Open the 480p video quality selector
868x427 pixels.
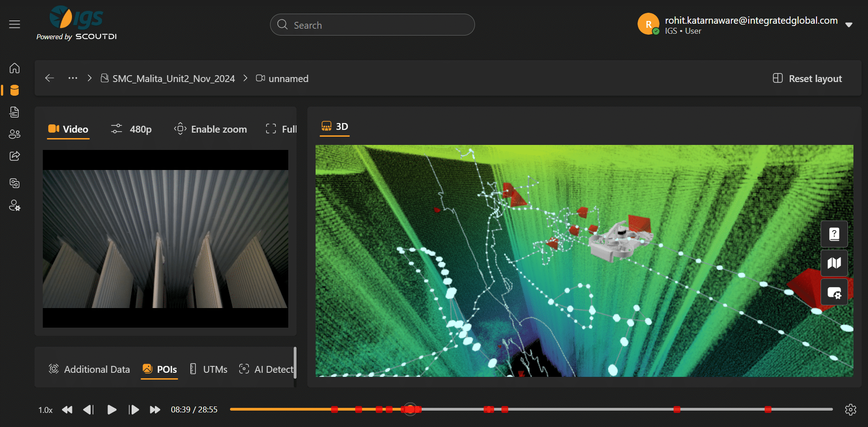coord(132,129)
